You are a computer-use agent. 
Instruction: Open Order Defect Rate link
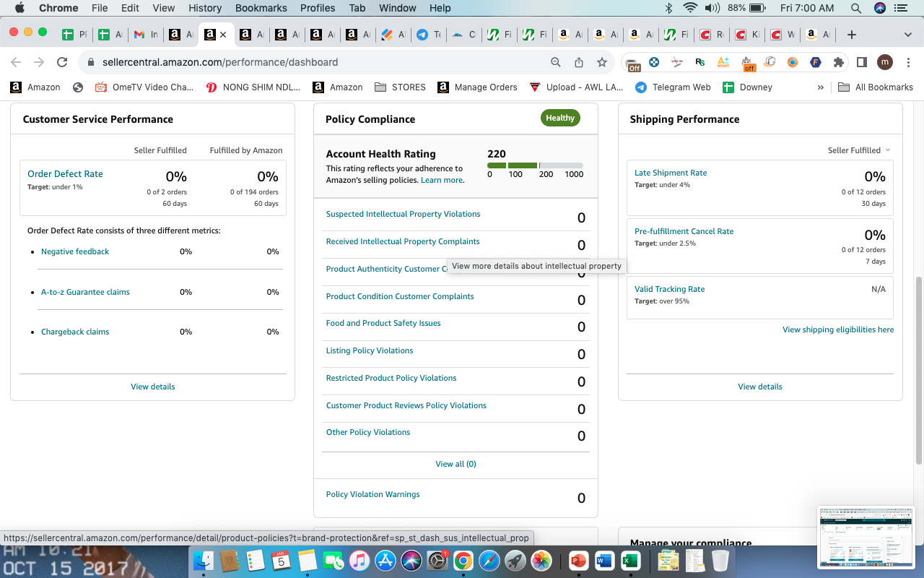tap(65, 174)
